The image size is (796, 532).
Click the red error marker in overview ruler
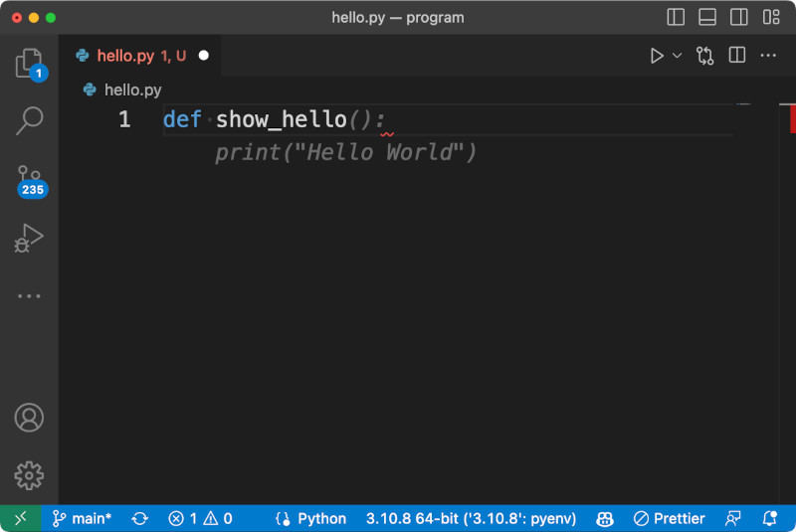791,119
